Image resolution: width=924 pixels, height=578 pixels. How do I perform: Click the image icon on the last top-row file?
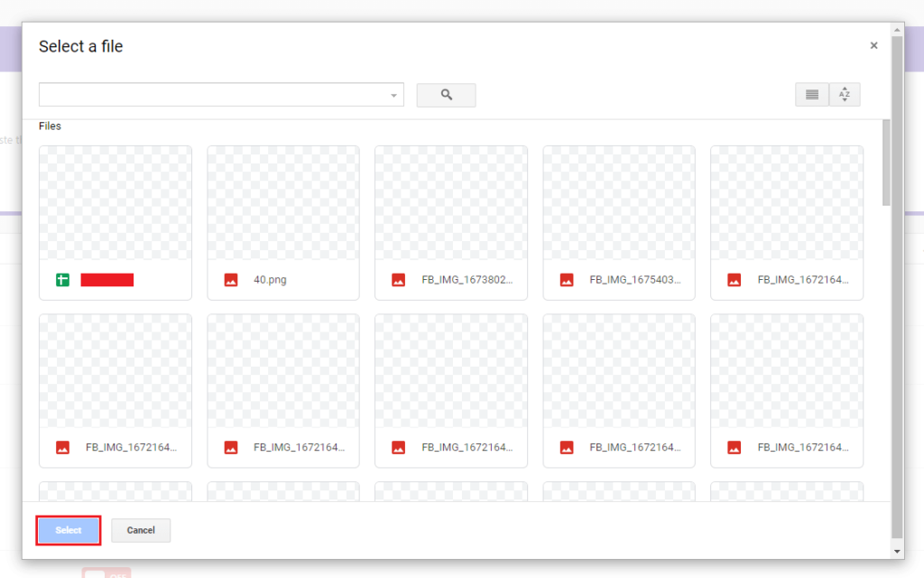[x=734, y=280]
